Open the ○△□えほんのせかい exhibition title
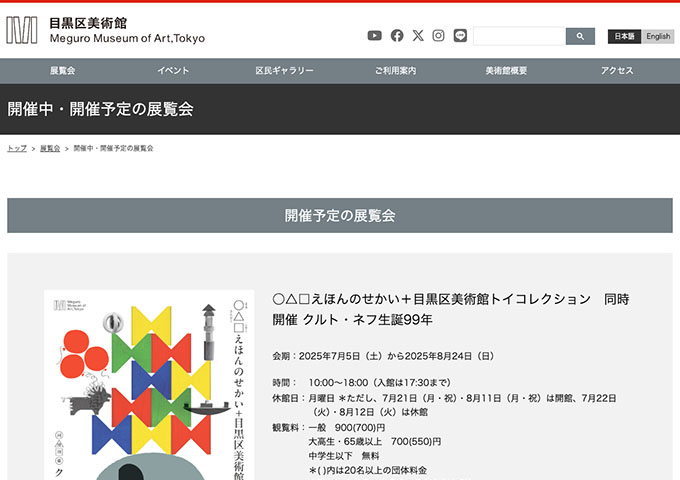Viewport: 680px width, 480px height. (x=451, y=309)
